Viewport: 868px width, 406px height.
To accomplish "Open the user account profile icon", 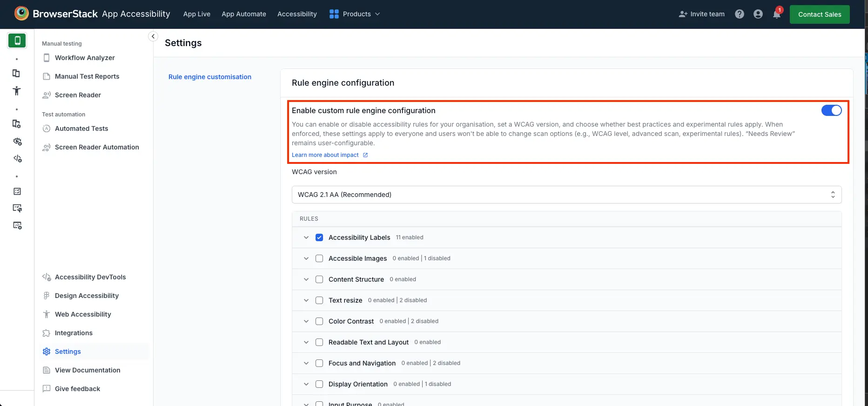I will (x=758, y=14).
